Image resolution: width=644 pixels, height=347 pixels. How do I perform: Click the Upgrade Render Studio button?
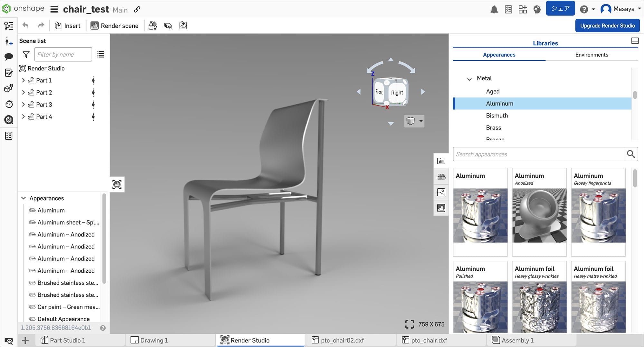[x=607, y=26]
